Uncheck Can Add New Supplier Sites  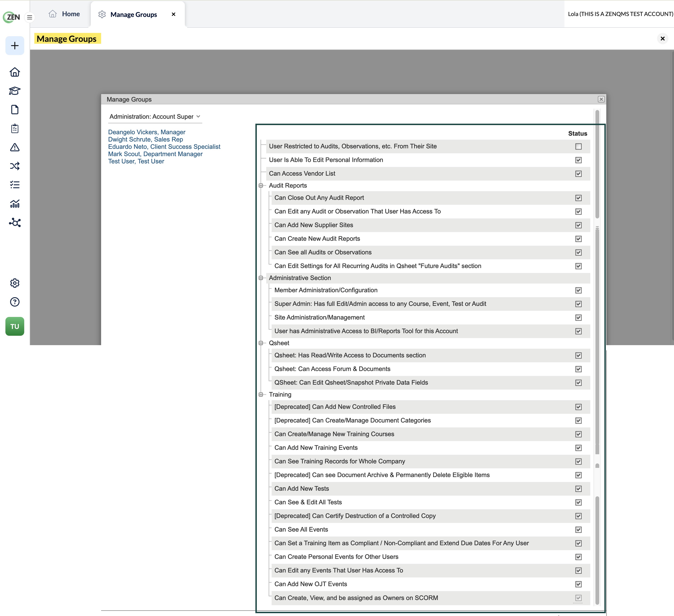pos(578,225)
